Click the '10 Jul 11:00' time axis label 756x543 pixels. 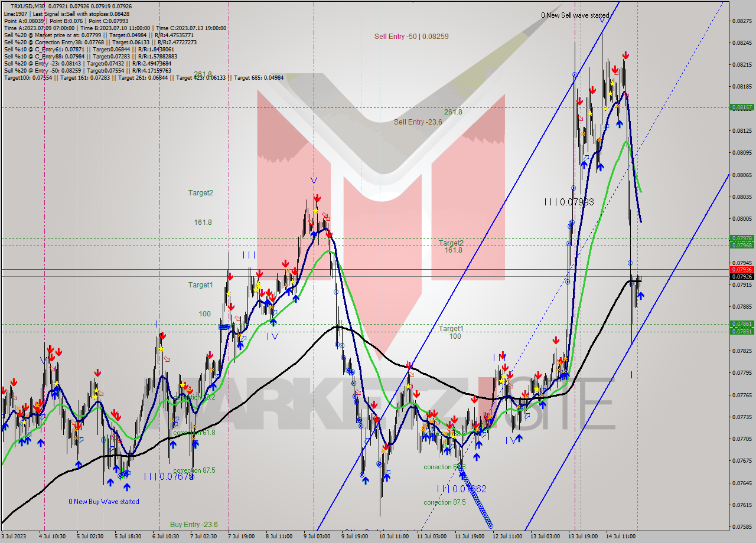[393, 537]
